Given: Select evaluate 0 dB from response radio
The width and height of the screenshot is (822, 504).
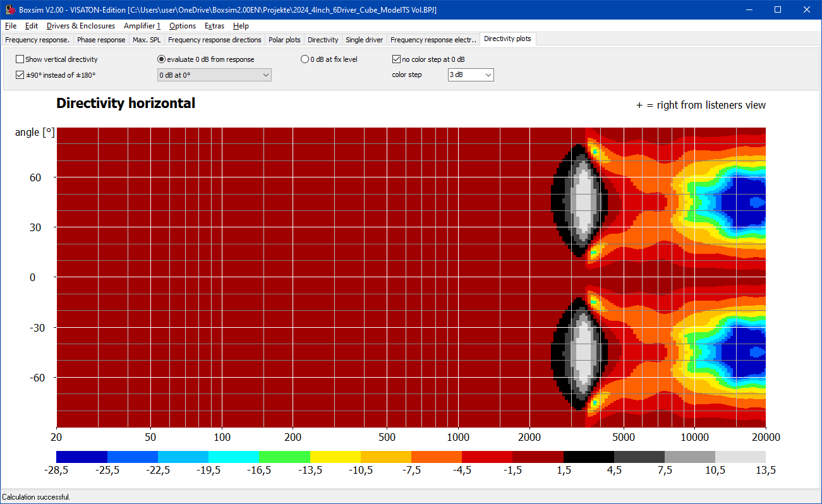Looking at the screenshot, I should click(206, 59).
